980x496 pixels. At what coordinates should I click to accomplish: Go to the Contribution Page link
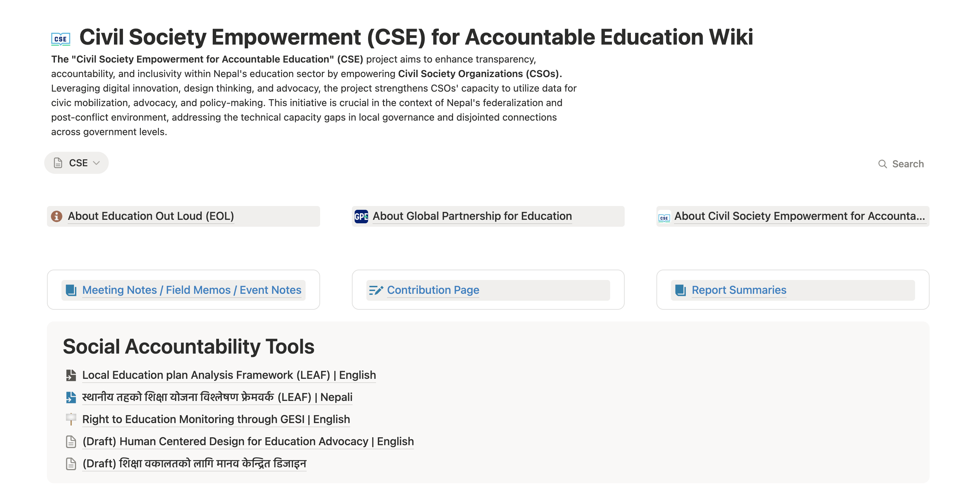[x=433, y=290]
